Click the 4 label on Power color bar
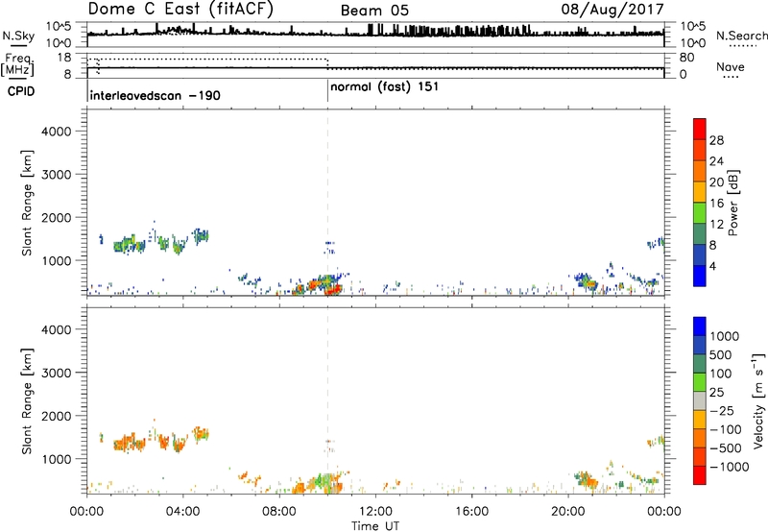 tap(712, 266)
